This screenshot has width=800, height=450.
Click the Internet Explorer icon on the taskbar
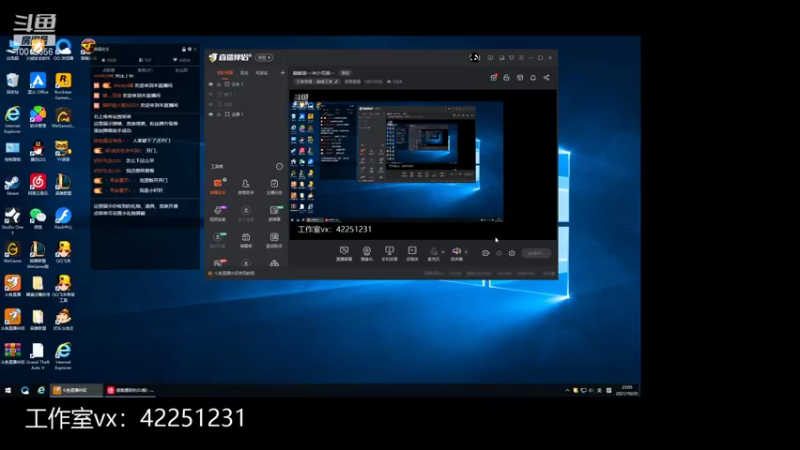click(41, 390)
